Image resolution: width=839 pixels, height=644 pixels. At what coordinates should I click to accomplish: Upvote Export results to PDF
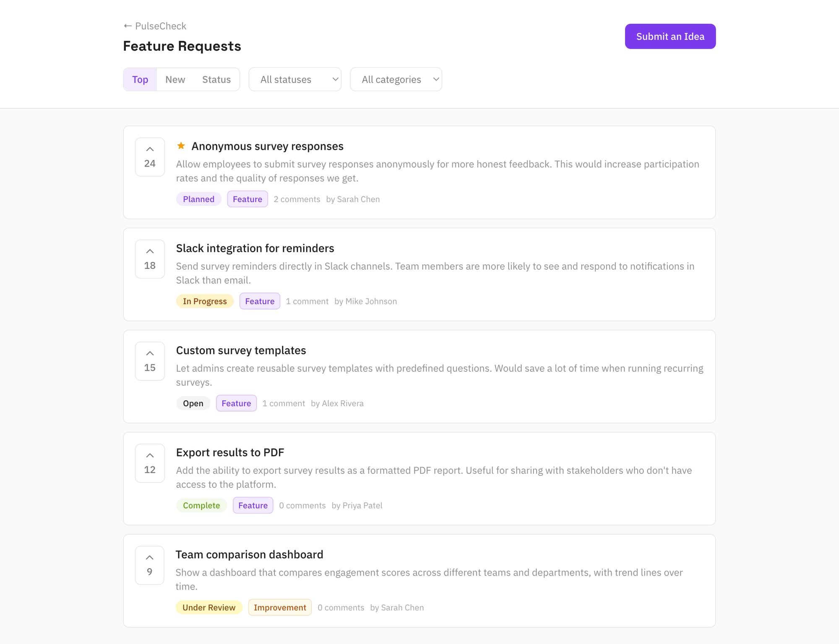point(149,455)
